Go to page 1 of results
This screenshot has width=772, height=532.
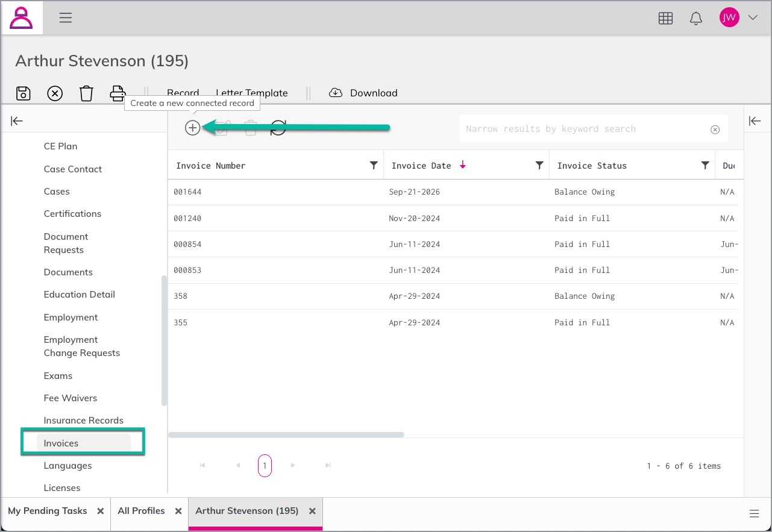(x=265, y=466)
